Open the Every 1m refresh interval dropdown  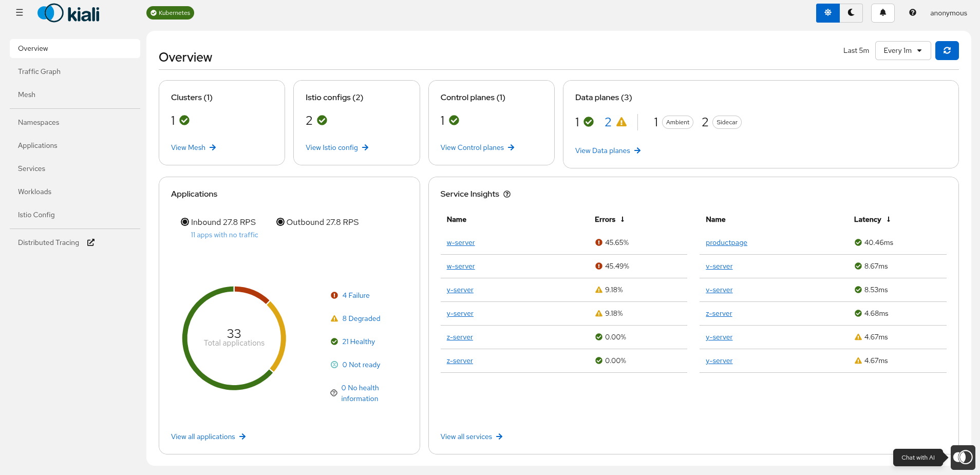point(902,50)
